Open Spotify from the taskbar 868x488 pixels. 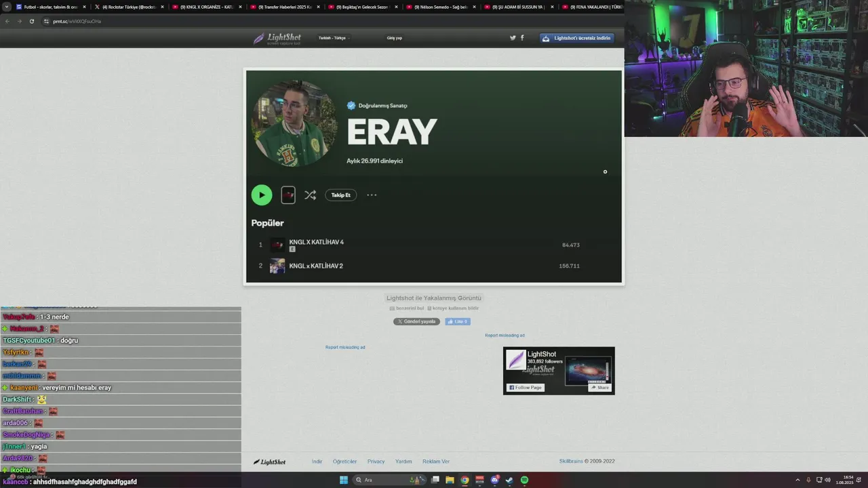[x=524, y=480]
